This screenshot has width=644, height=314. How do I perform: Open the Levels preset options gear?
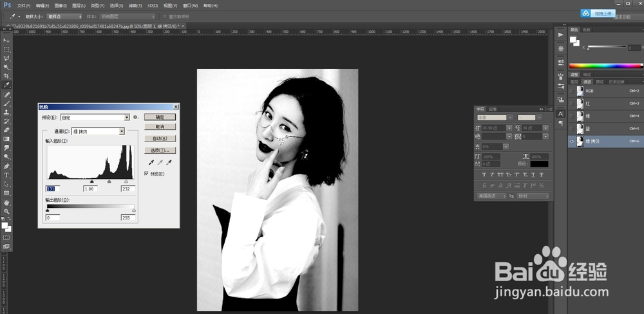pyautogui.click(x=136, y=117)
